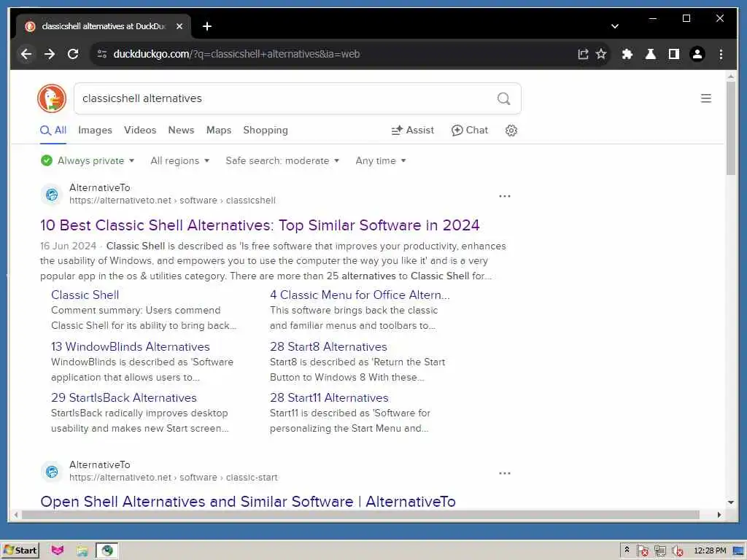747x560 pixels.
Task: Click the volume tray icon
Action: click(677, 551)
